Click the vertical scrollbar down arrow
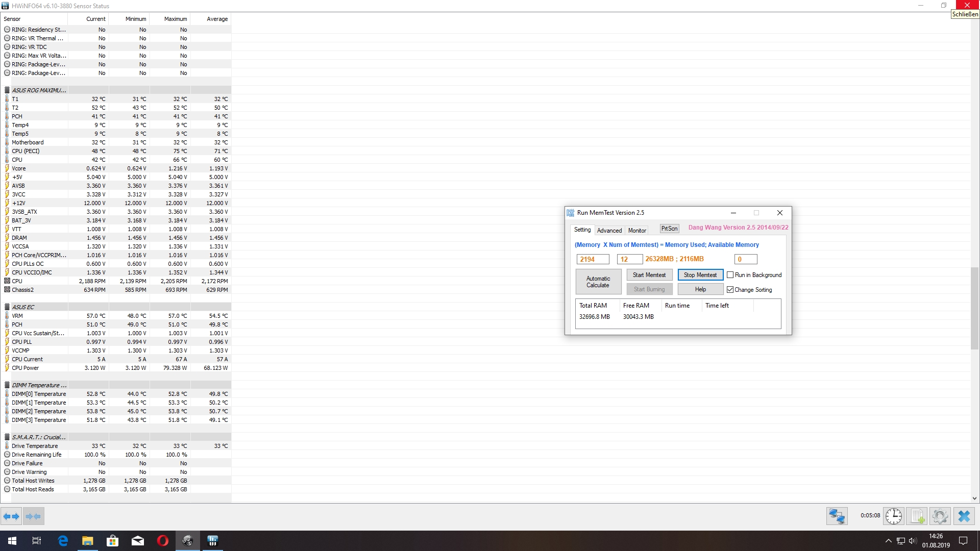 pyautogui.click(x=974, y=498)
